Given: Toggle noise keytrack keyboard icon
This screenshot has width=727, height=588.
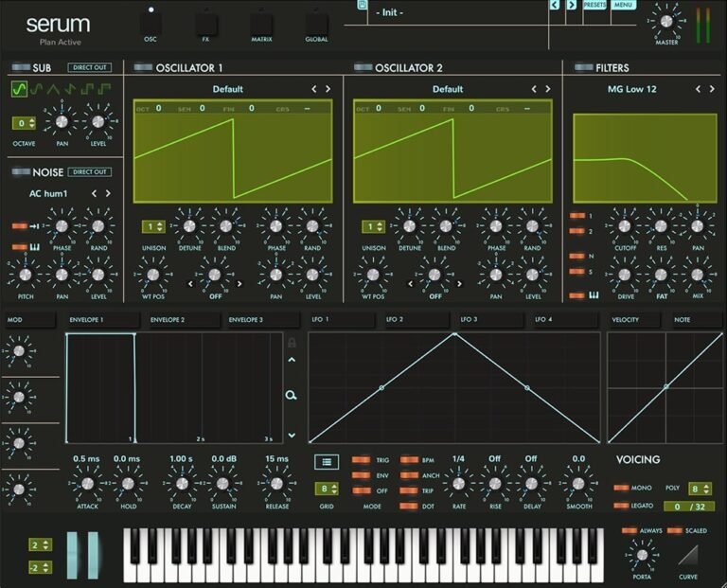Looking at the screenshot, I should pos(35,247).
